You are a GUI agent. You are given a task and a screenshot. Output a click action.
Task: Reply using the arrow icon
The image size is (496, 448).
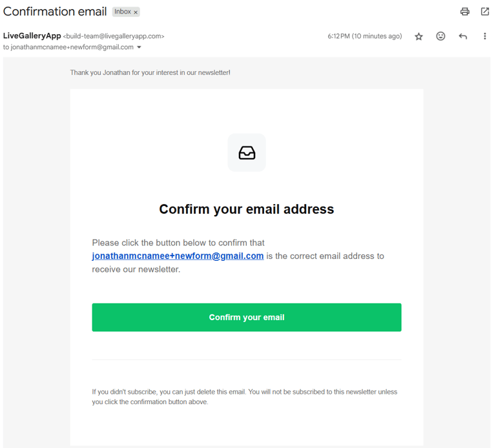point(463,36)
